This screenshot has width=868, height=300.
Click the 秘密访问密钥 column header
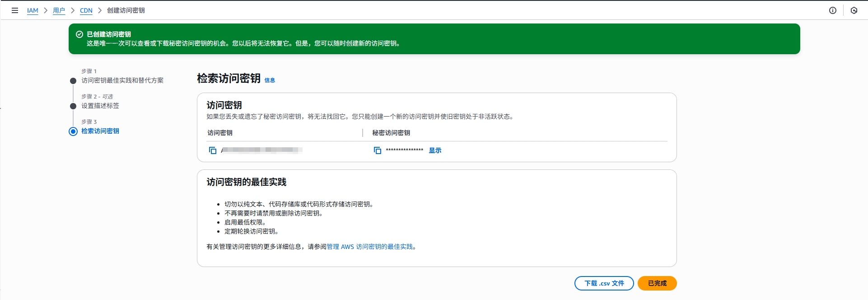[x=391, y=133]
